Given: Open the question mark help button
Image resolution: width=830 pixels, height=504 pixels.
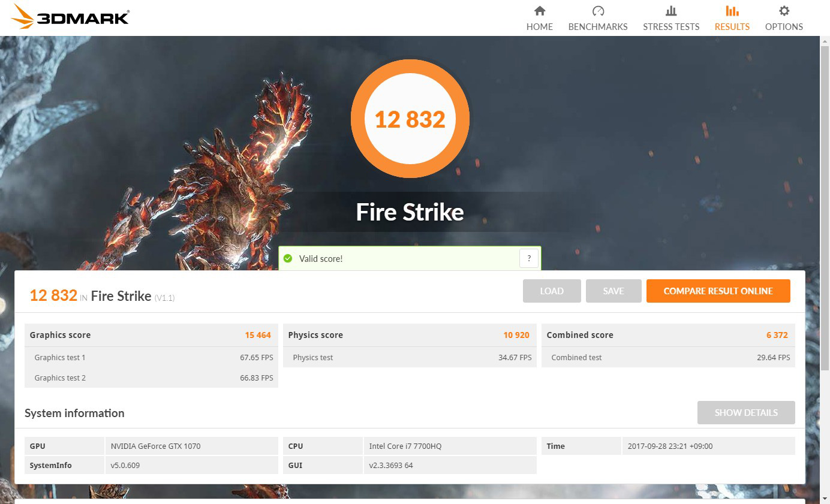Looking at the screenshot, I should pyautogui.click(x=528, y=258).
